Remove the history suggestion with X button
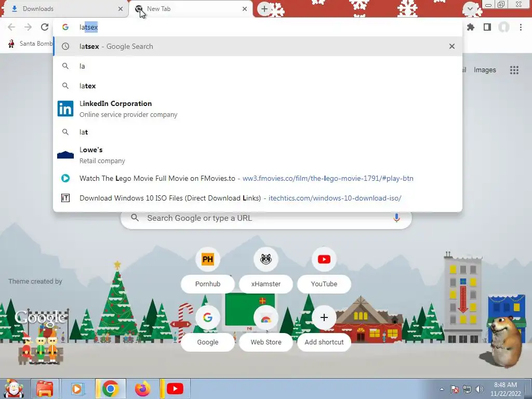532x399 pixels. click(452, 46)
